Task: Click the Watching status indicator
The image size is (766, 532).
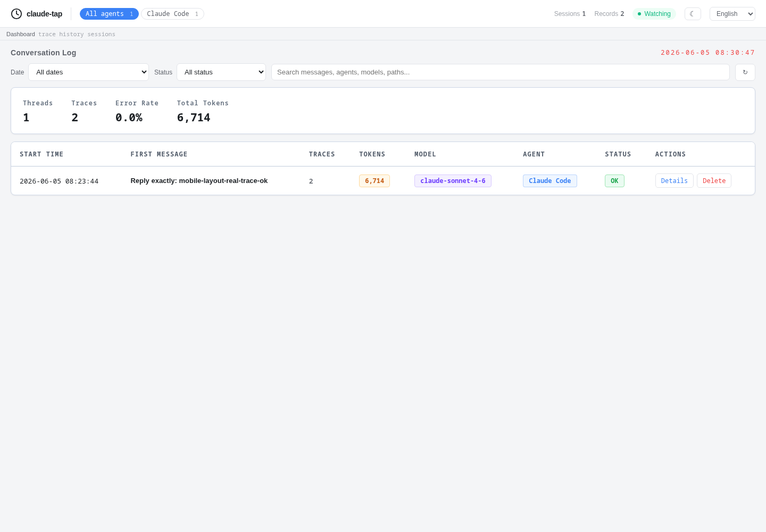Action: (654, 14)
